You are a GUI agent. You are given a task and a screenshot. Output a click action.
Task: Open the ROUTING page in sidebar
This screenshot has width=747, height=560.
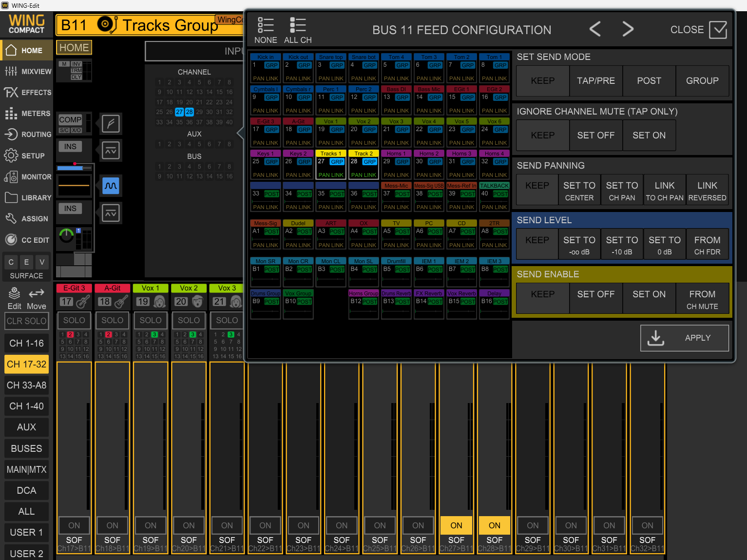tap(27, 134)
